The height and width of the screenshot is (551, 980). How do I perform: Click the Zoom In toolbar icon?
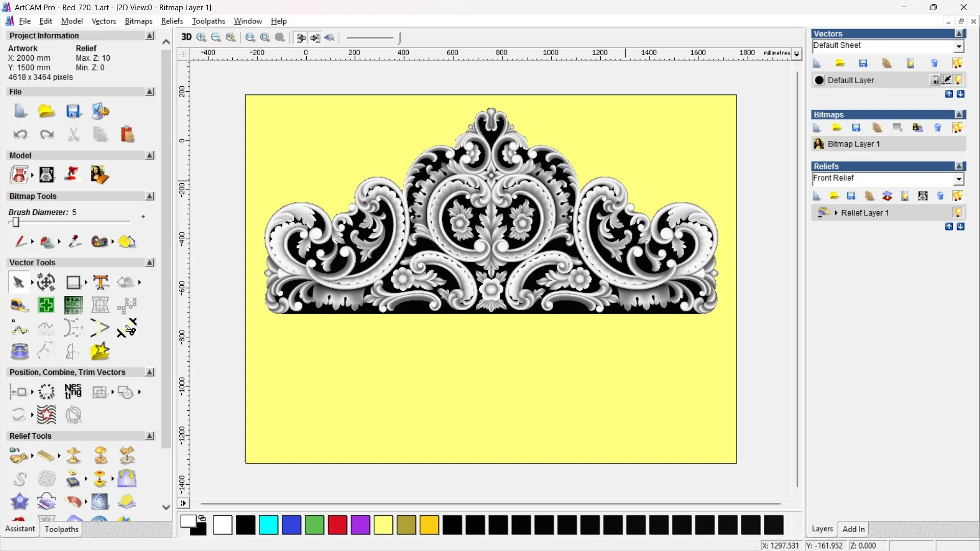tap(201, 37)
